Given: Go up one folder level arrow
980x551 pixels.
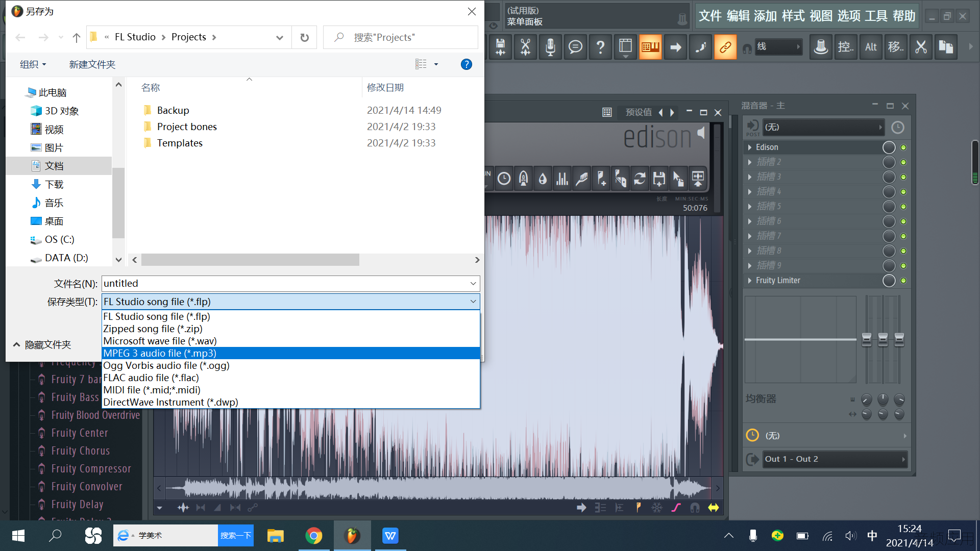Looking at the screenshot, I should click(77, 37).
